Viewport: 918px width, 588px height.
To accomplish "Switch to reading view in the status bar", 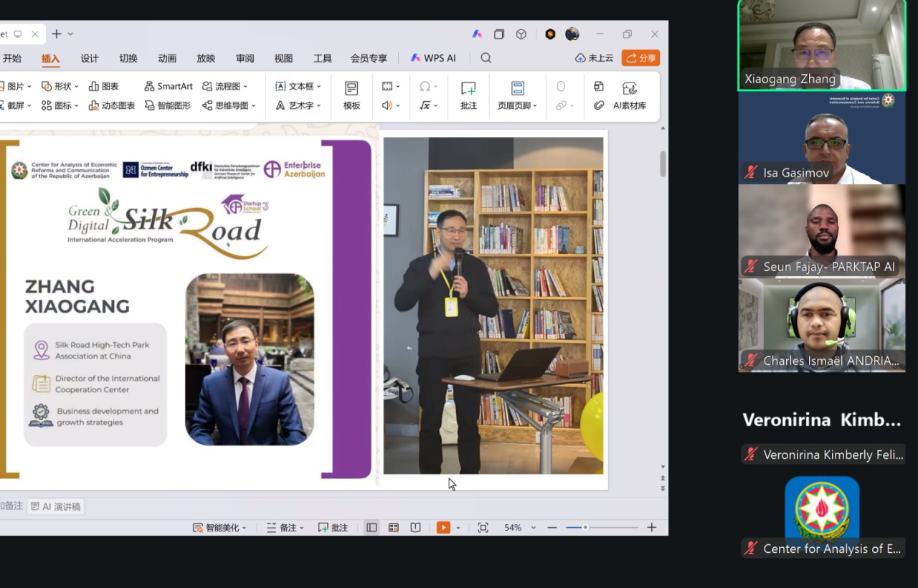I will click(415, 527).
